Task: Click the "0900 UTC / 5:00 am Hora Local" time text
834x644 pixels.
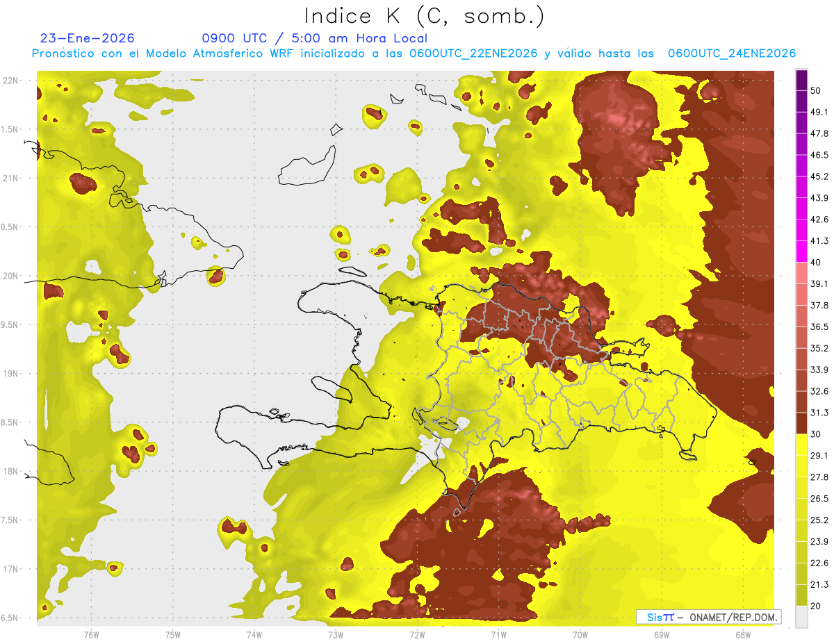Action: 314,38
